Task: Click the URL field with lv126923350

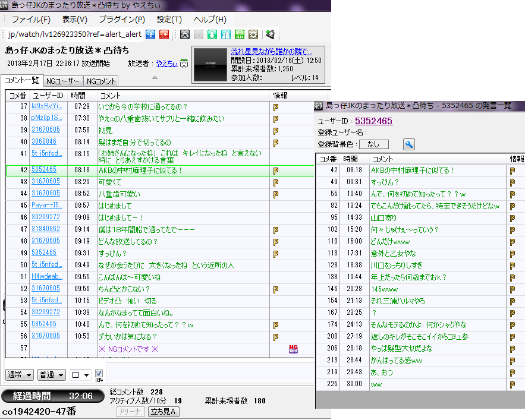Action: (x=75, y=34)
